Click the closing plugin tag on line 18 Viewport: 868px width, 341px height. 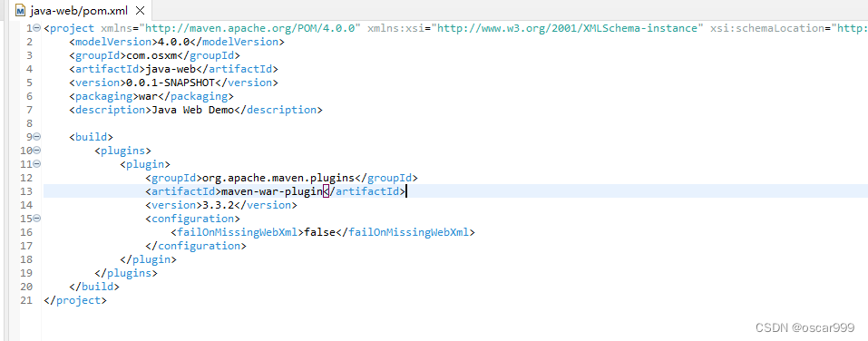[x=149, y=259]
